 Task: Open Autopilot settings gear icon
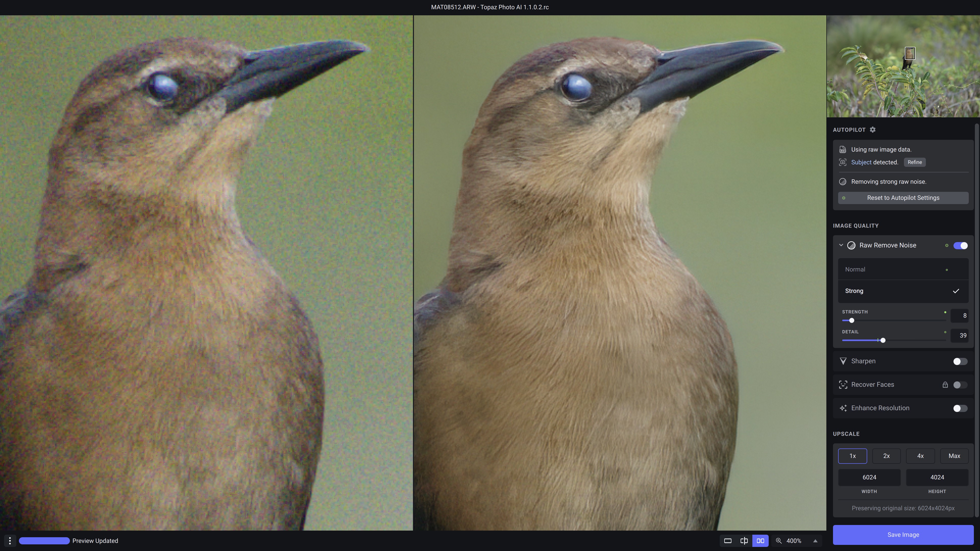(x=873, y=130)
